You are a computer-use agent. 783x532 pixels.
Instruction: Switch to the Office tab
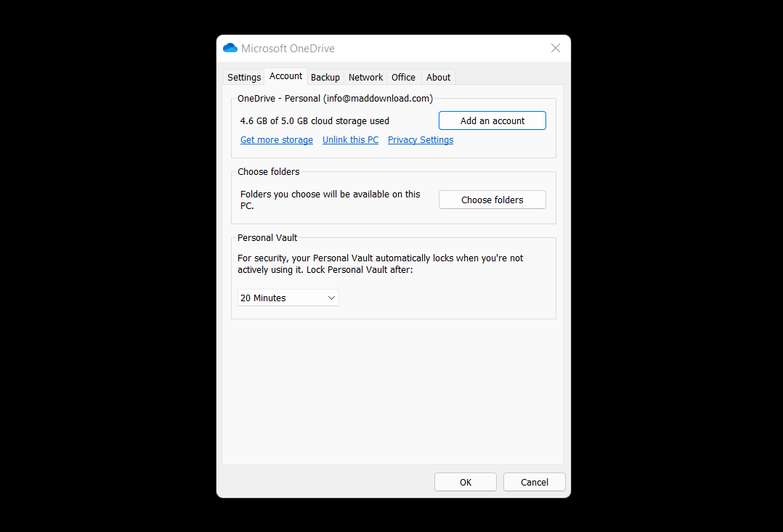tap(404, 78)
